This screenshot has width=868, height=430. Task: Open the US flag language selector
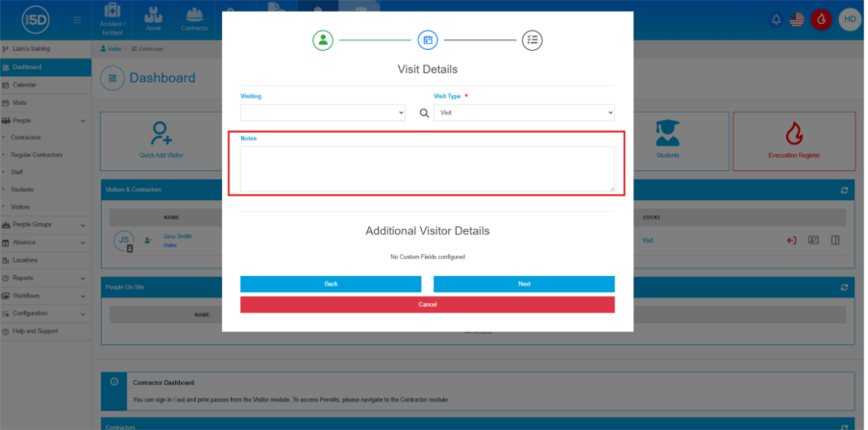point(797,19)
